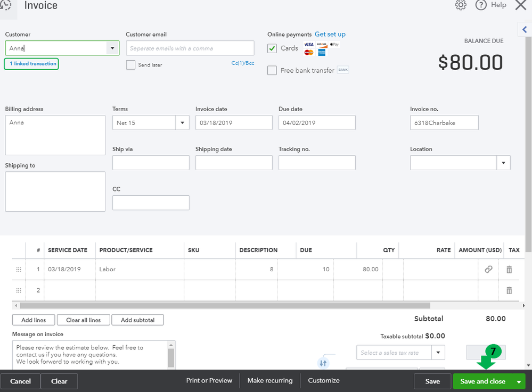
Task: Click the Get set up link
Action: tap(330, 34)
